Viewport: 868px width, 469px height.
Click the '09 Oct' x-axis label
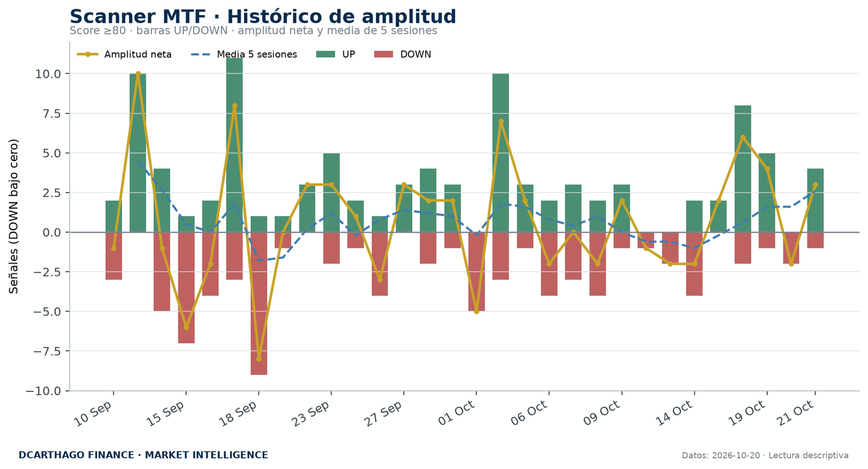tap(602, 413)
